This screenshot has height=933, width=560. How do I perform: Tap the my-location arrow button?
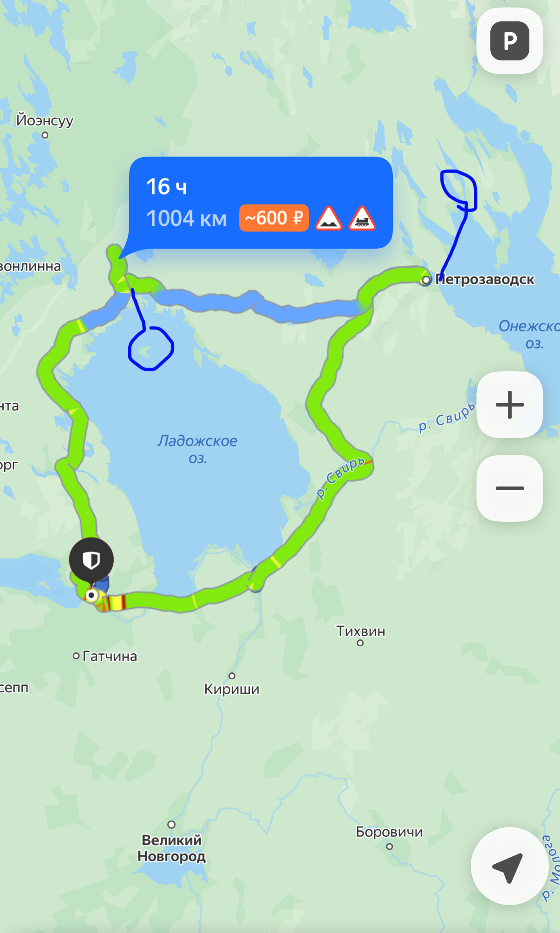(x=509, y=866)
